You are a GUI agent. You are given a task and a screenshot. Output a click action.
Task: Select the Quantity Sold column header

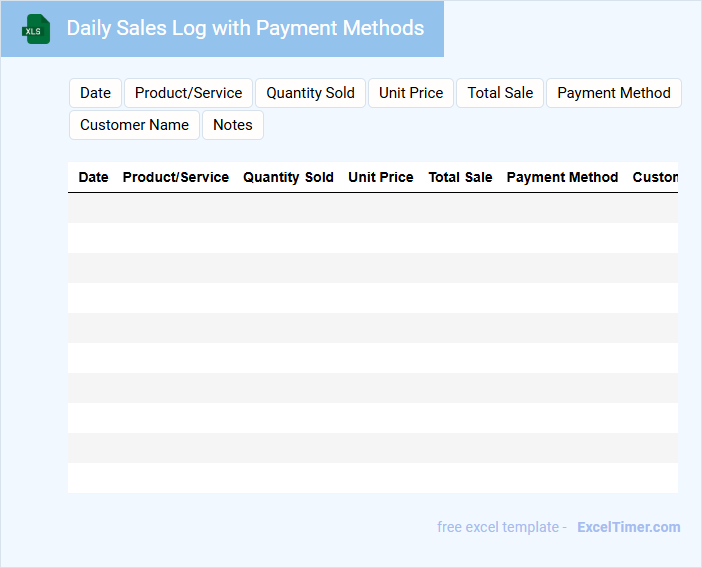click(x=288, y=177)
